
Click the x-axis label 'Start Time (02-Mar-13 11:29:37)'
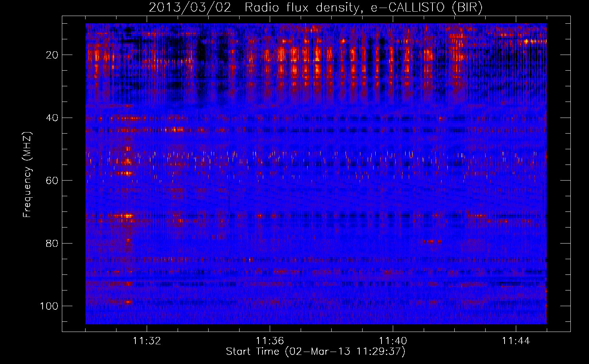click(316, 352)
